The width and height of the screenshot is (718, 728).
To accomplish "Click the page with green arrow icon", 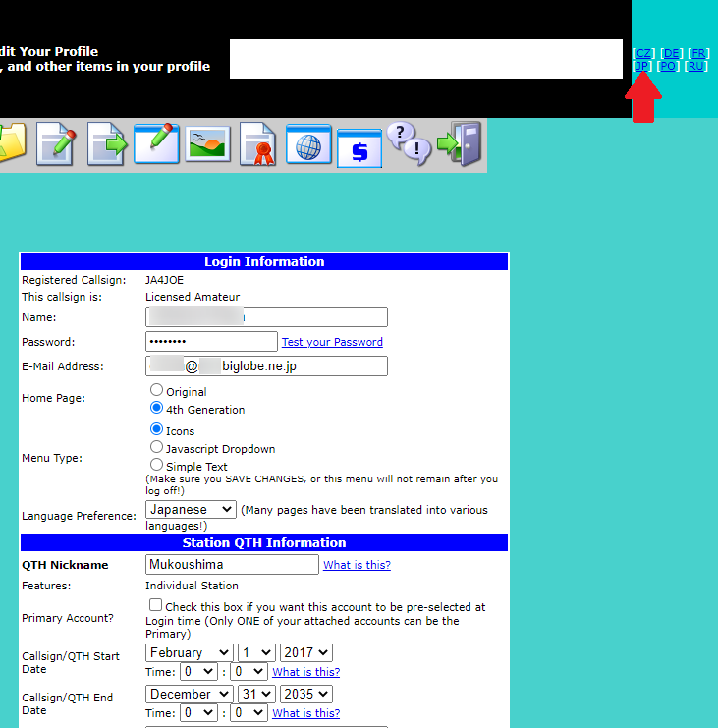I will (107, 143).
